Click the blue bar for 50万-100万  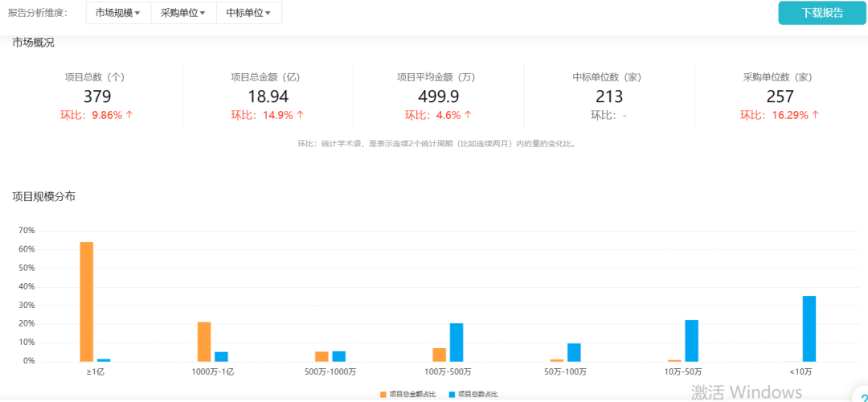(574, 352)
